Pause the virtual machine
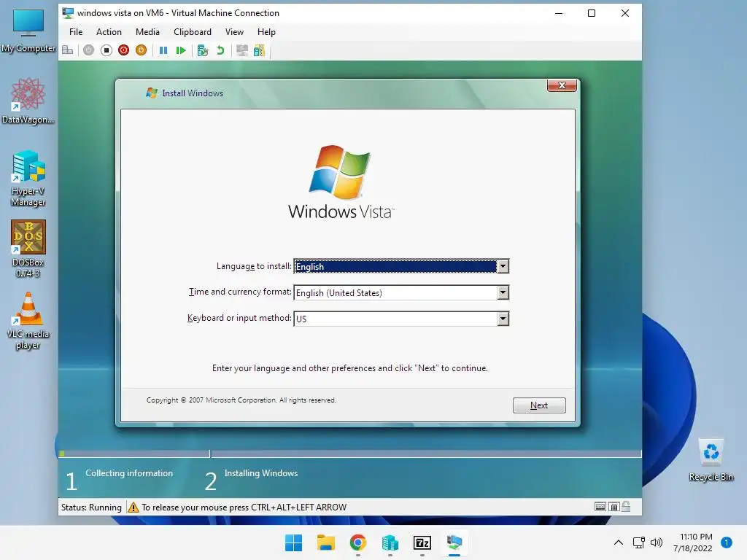The height and width of the screenshot is (560, 747). pos(163,50)
